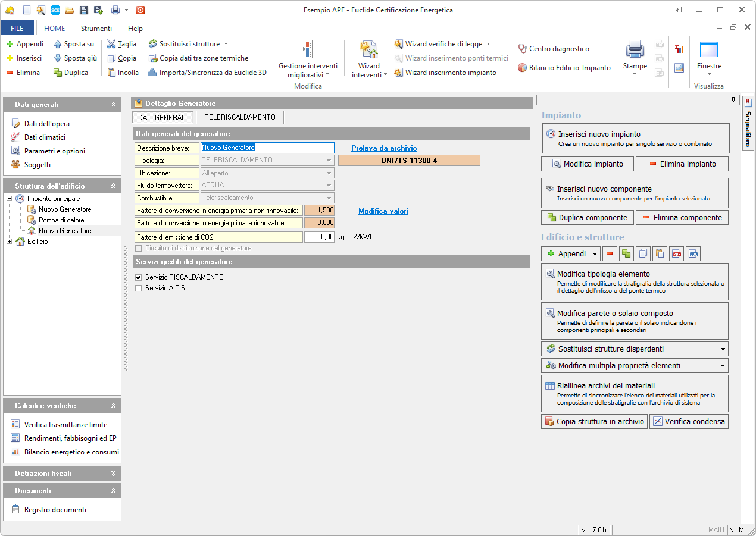Open the Strumenti ribbon tab
The image size is (756, 536).
[x=96, y=28]
